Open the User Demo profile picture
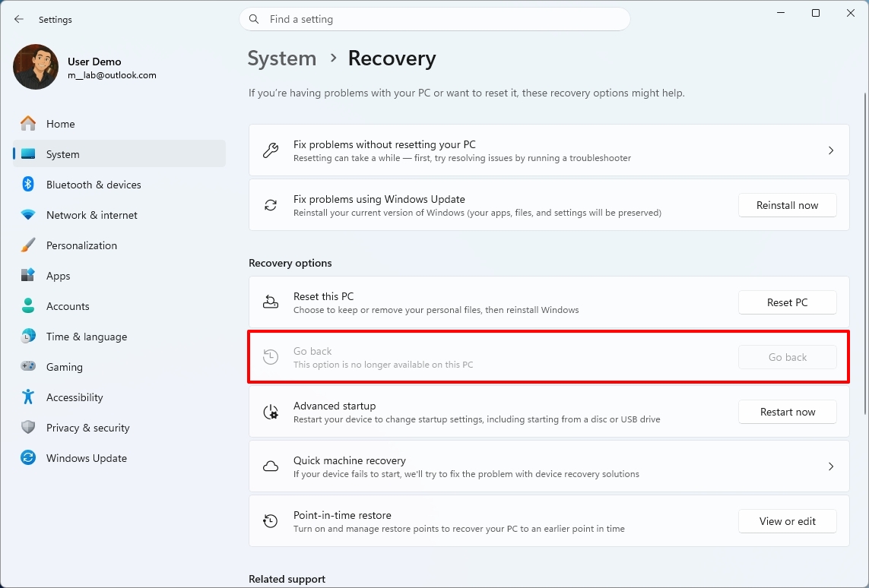 coord(36,67)
